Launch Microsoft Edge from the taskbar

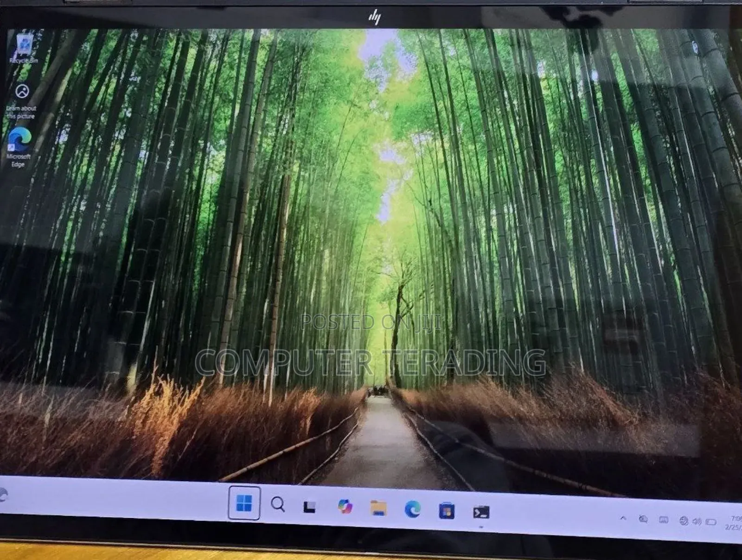[412, 509]
